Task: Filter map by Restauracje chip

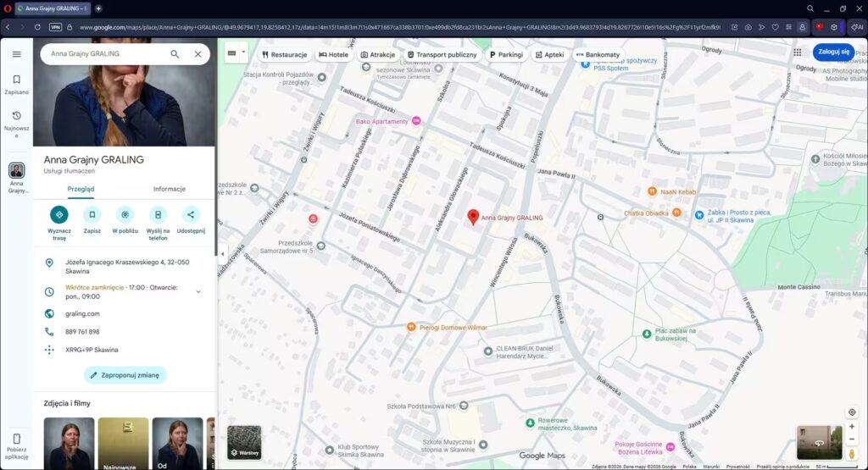Action: [285, 55]
